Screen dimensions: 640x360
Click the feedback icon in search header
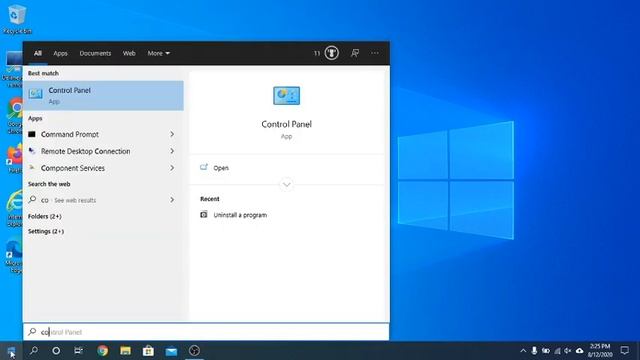355,53
